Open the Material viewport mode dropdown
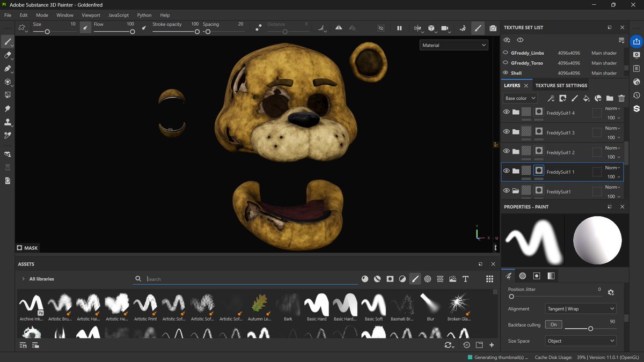The height and width of the screenshot is (362, 644). [x=454, y=45]
